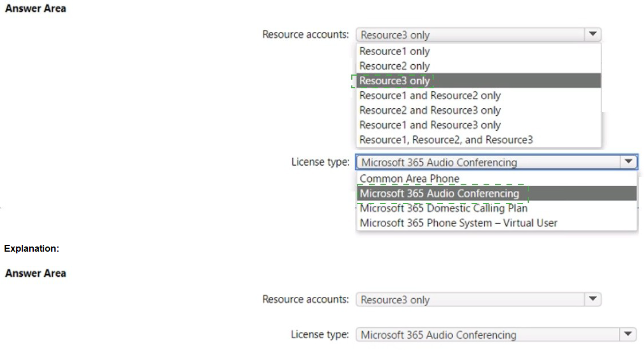644x352 pixels.
Task: Choose "Resource1 and Resource2 only" option
Action: (x=430, y=96)
